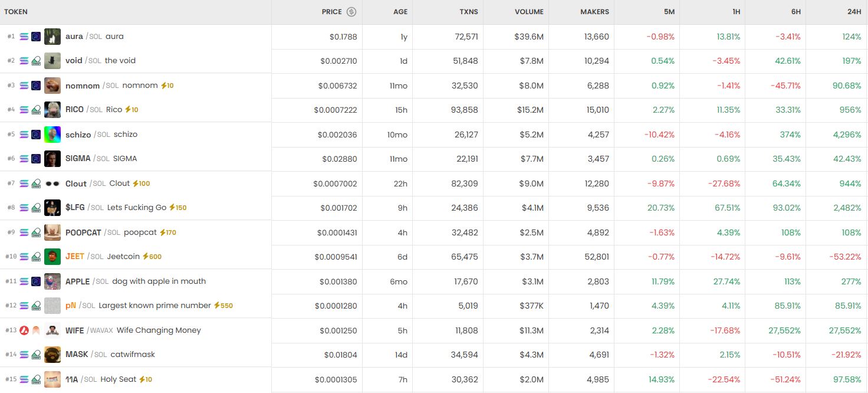The width and height of the screenshot is (868, 393).
Task: Click the Solana chain icon on aura row
Action: 24,37
